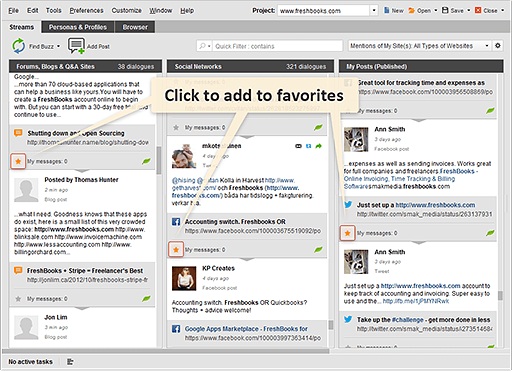Click the green leaf icon under 'Accounting switch' post

318,250
